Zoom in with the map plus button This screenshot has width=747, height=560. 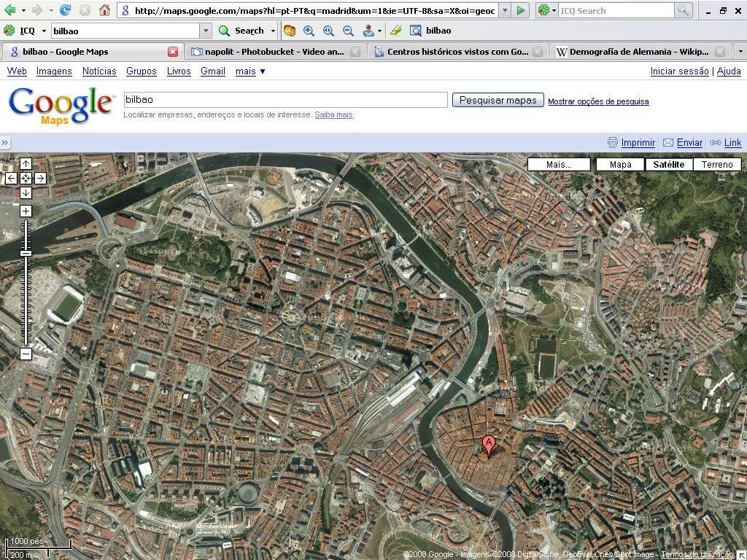[x=26, y=211]
